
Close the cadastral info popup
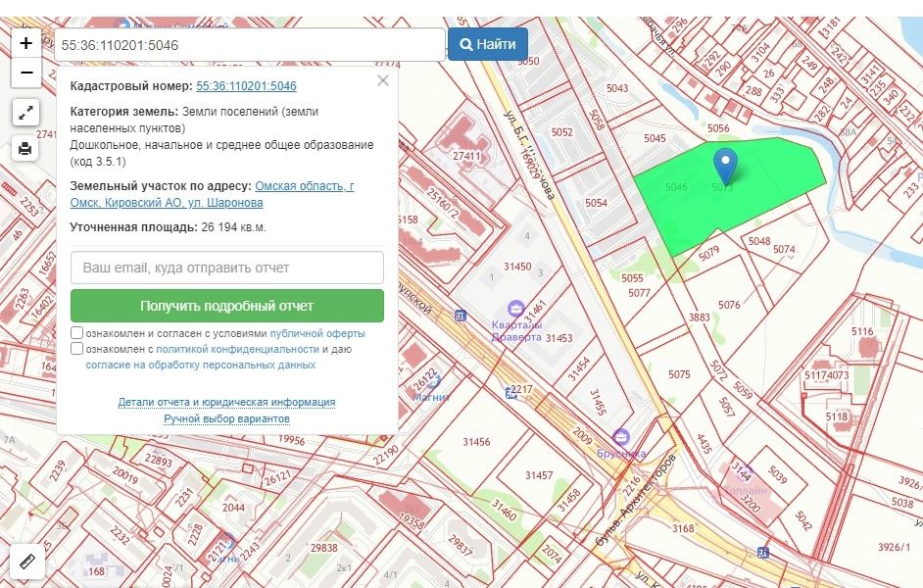383,80
